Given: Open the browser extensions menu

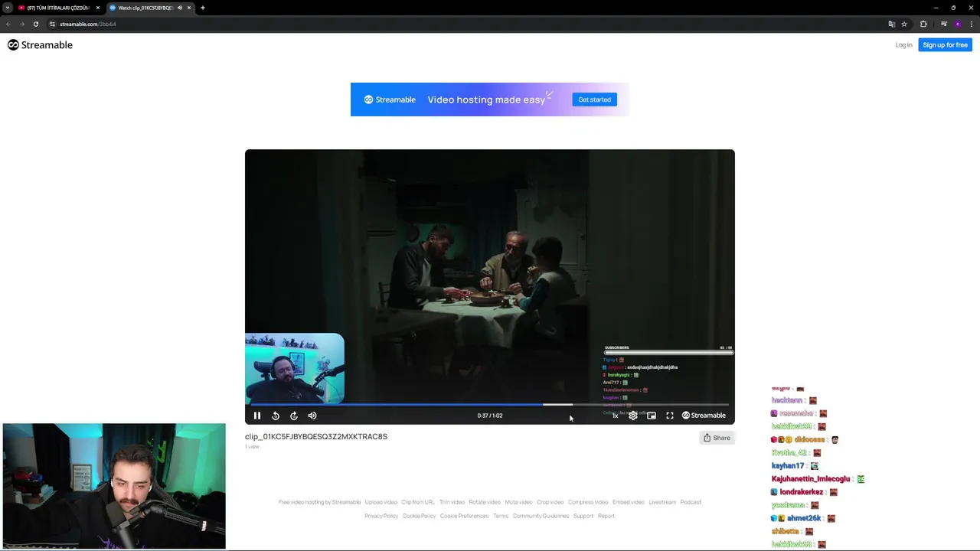Looking at the screenshot, I should pos(923,24).
